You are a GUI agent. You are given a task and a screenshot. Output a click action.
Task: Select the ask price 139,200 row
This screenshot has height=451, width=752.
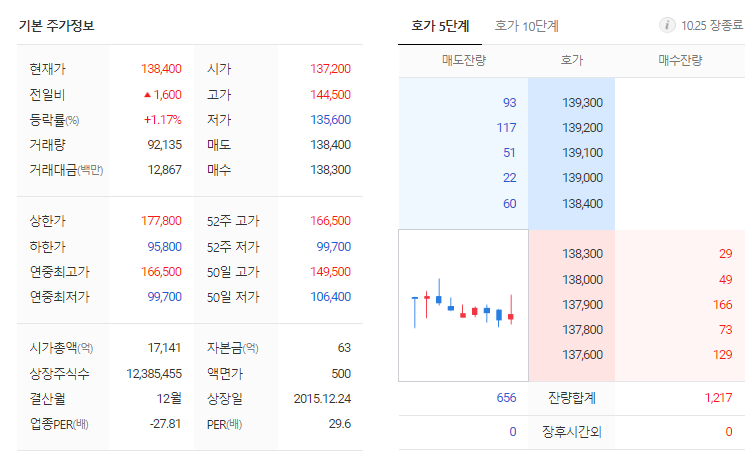click(582, 128)
